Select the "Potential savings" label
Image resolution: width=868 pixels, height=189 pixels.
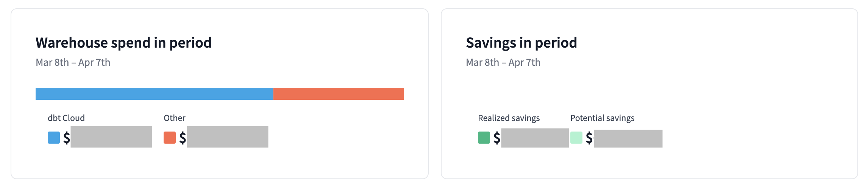(x=602, y=118)
